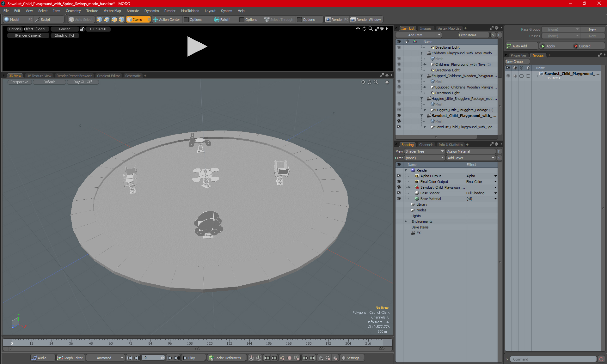This screenshot has width=607, height=364.
Task: Open the Shader Tree view dropdown
Action: point(425,151)
